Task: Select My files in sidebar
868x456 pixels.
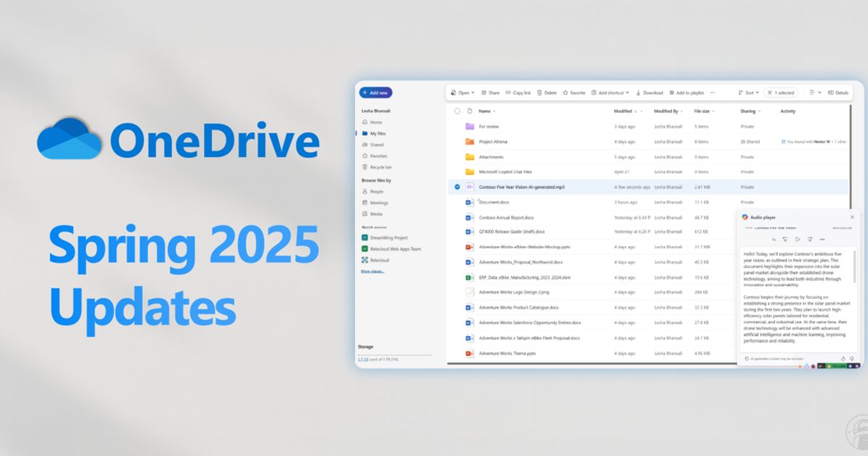Action: pyautogui.click(x=375, y=133)
